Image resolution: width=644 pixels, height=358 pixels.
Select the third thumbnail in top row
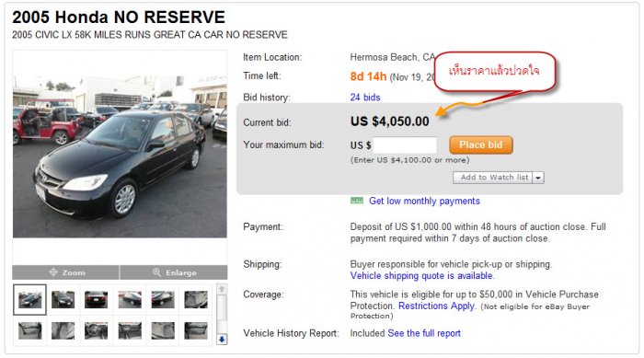click(x=96, y=300)
